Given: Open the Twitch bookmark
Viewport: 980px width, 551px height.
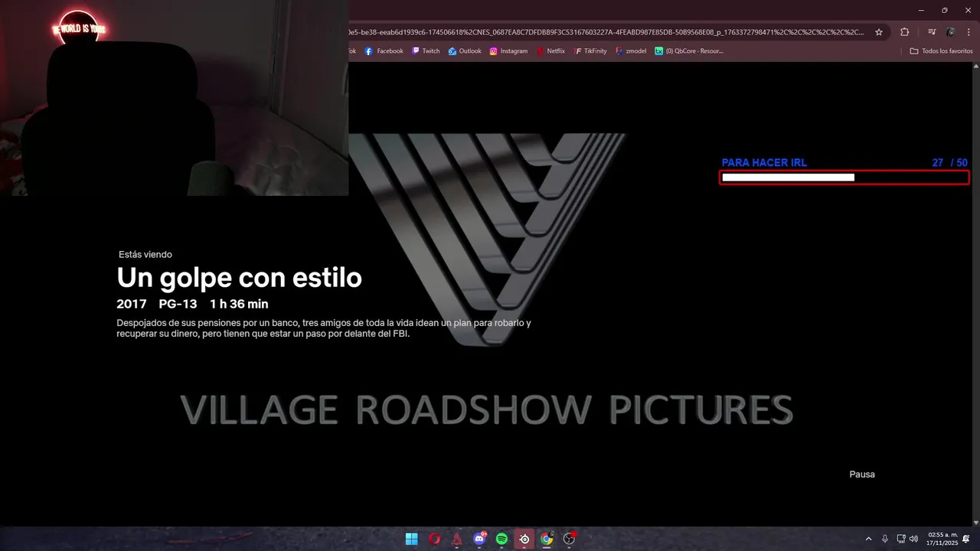Looking at the screenshot, I should click(426, 51).
